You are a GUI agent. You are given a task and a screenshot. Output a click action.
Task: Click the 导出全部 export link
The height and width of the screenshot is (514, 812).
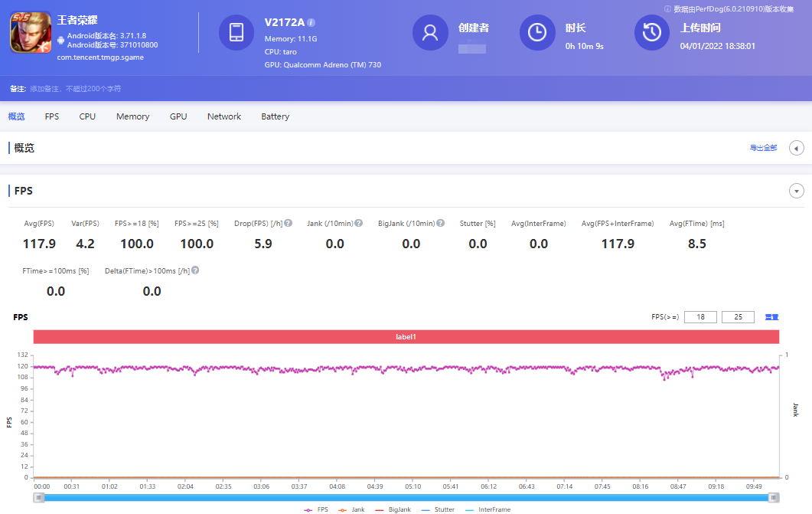tap(763, 148)
